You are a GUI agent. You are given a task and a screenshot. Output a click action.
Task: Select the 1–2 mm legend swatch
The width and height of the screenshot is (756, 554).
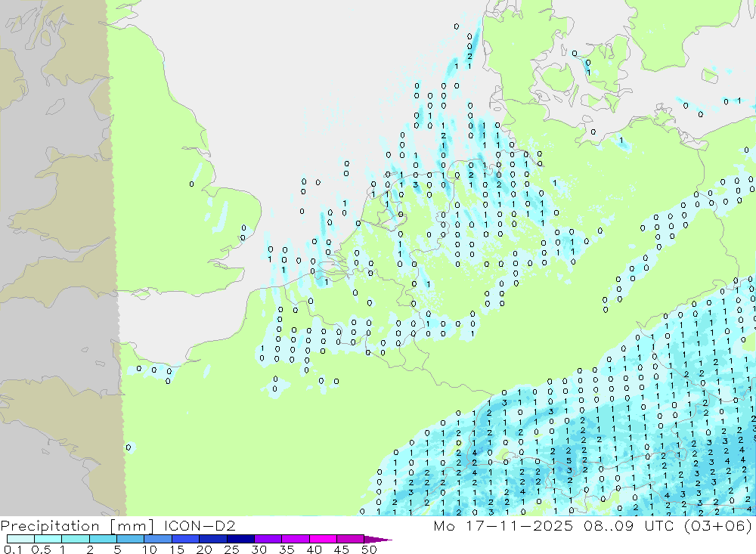tap(75, 539)
